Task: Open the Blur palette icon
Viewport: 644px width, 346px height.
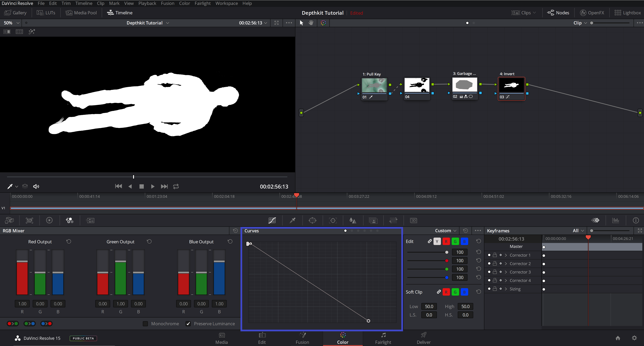Action: click(x=353, y=220)
